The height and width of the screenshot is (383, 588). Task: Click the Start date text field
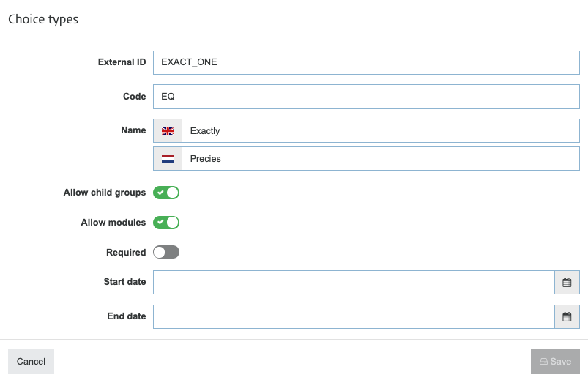(354, 282)
